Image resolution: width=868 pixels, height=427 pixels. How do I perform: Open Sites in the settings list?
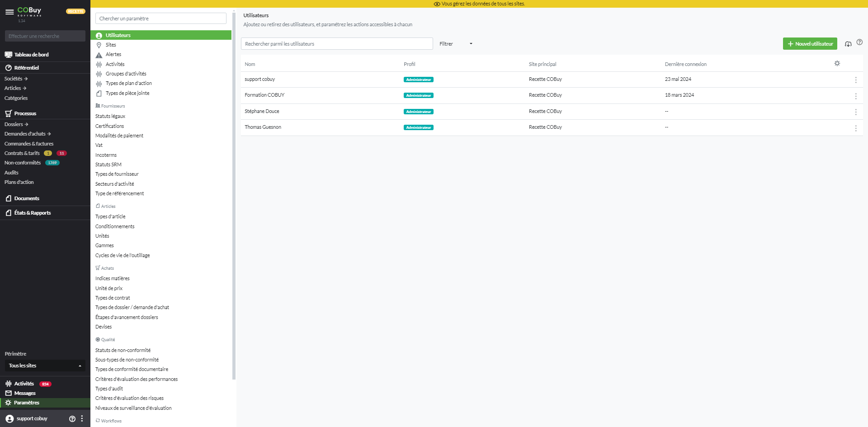tap(111, 45)
